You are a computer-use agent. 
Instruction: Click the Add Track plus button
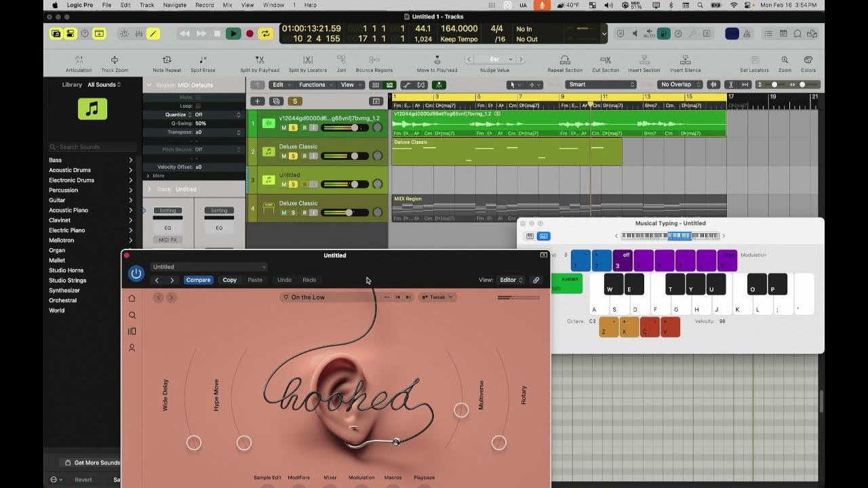257,101
